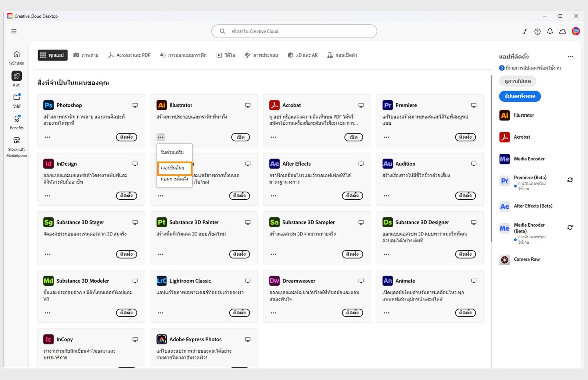Select the graphic design (การออกแบบกราฟิก) tab
The height and width of the screenshot is (380, 588).
[x=183, y=55]
